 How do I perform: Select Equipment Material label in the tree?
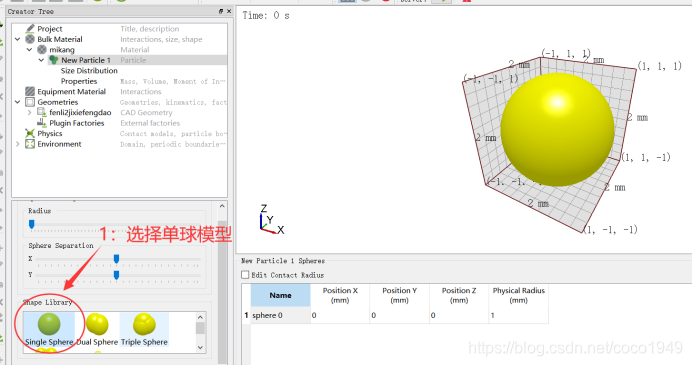click(71, 91)
